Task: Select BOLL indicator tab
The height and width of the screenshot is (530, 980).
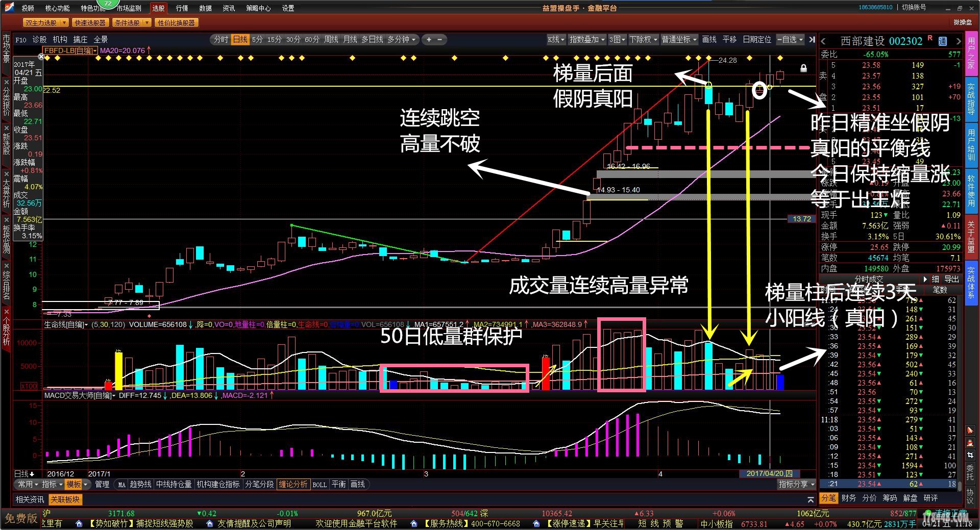Action: [x=320, y=485]
